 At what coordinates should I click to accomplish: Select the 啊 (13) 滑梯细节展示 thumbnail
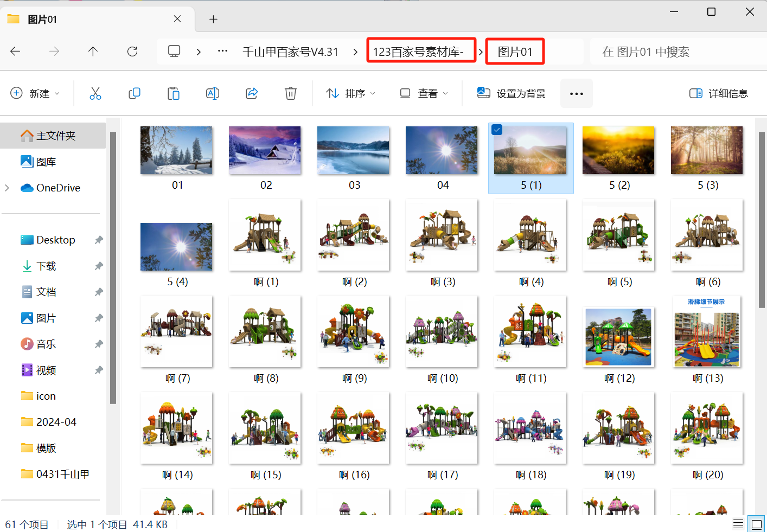coord(707,331)
